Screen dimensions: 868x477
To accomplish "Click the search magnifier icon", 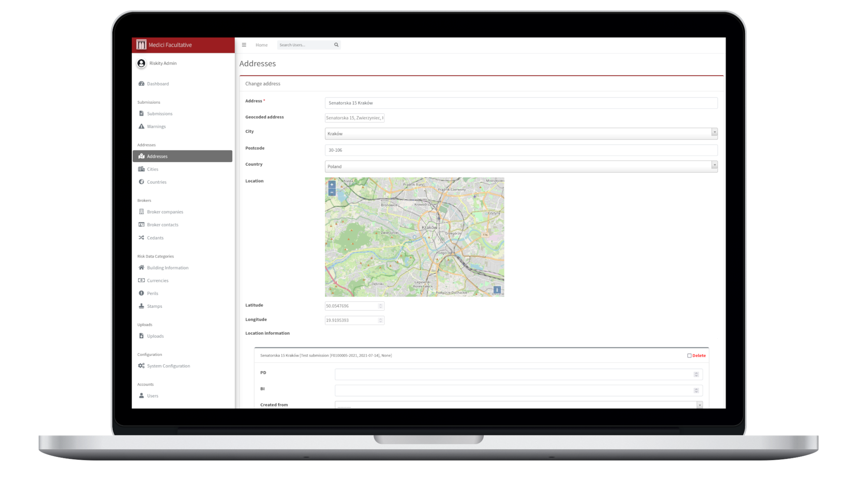I will [x=336, y=45].
